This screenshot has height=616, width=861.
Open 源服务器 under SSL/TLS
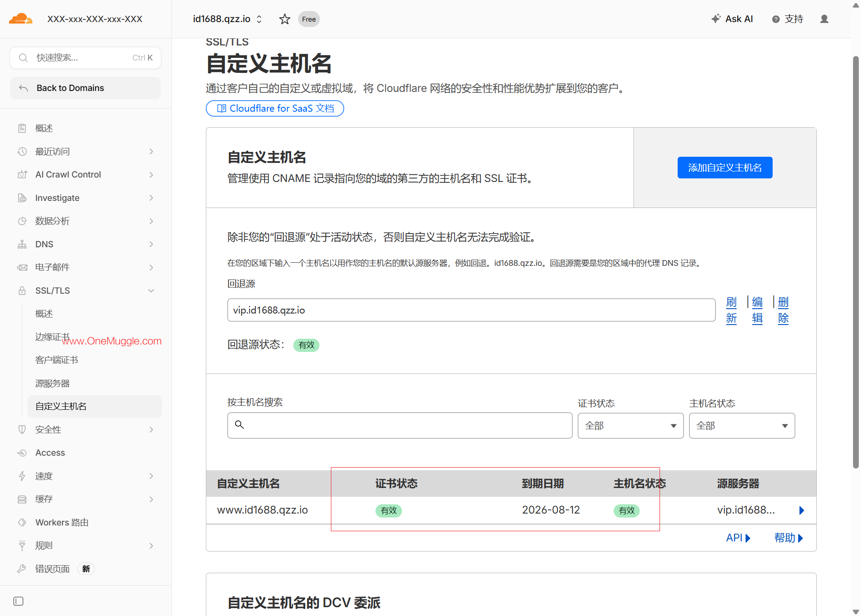(x=53, y=383)
